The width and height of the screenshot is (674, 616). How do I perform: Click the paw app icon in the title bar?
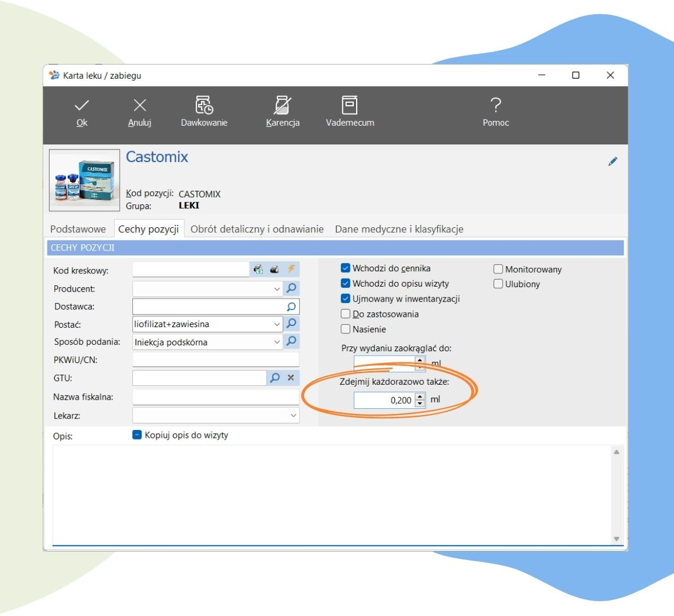click(x=54, y=75)
